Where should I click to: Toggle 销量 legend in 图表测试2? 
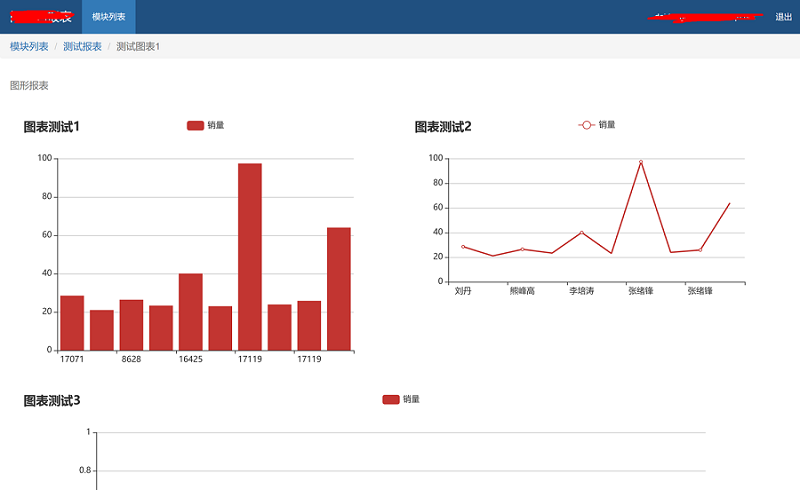click(596, 125)
